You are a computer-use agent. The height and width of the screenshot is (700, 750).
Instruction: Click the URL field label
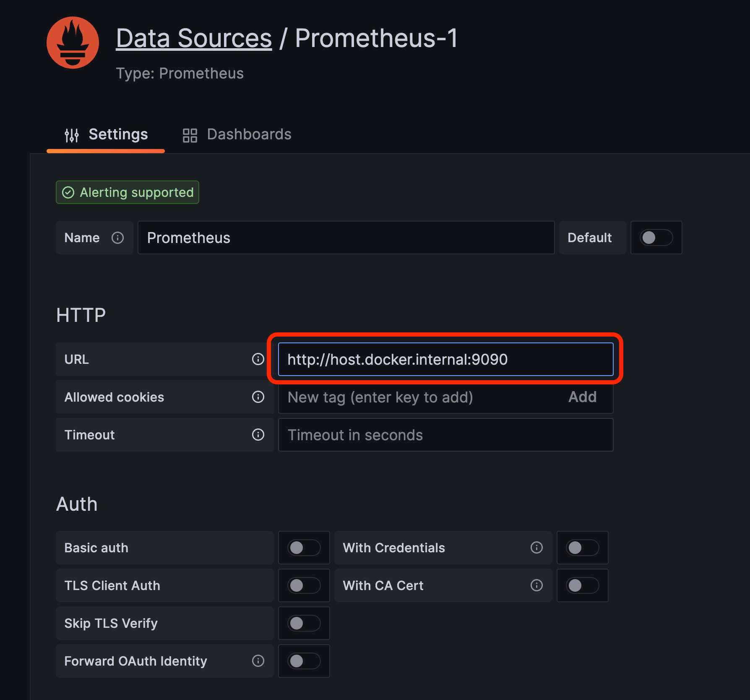click(x=77, y=360)
